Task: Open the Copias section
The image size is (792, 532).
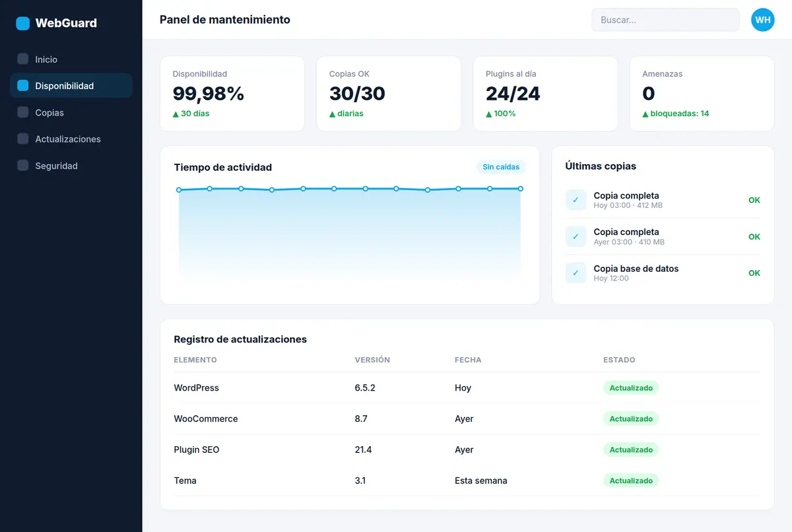Action: pyautogui.click(x=71, y=112)
